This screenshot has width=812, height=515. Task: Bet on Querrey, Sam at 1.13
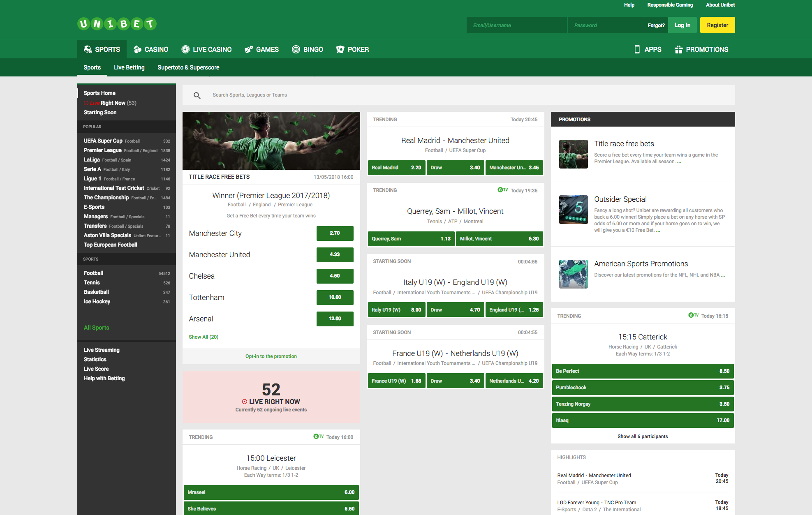coord(411,239)
